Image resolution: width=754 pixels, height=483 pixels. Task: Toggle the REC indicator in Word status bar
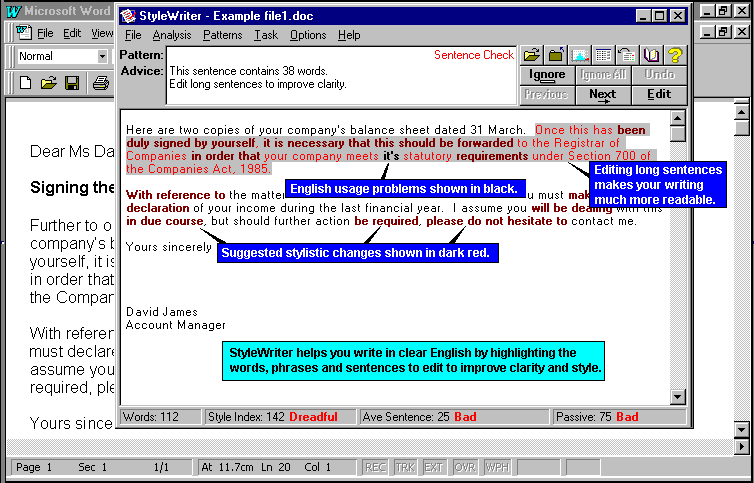click(375, 467)
